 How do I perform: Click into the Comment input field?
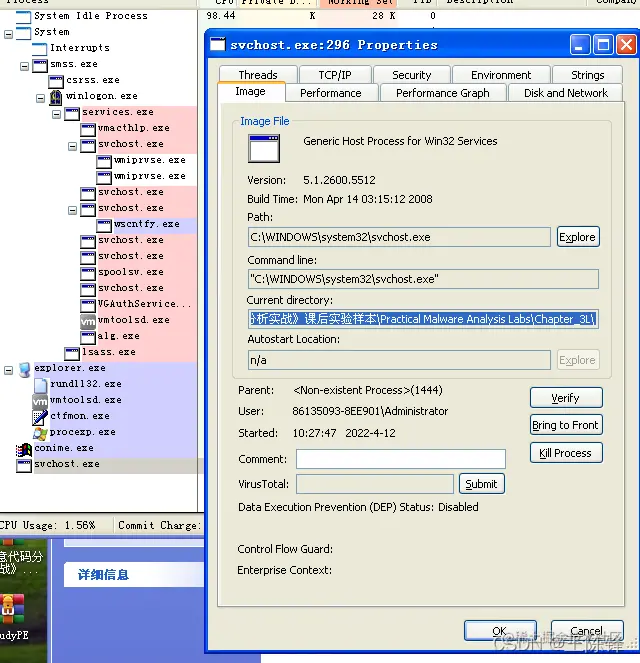point(401,459)
